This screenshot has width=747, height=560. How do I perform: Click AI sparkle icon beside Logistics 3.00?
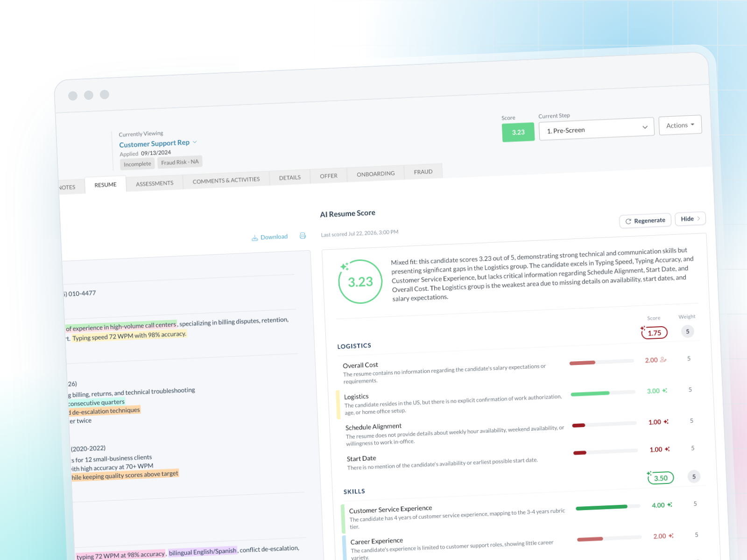(x=664, y=391)
